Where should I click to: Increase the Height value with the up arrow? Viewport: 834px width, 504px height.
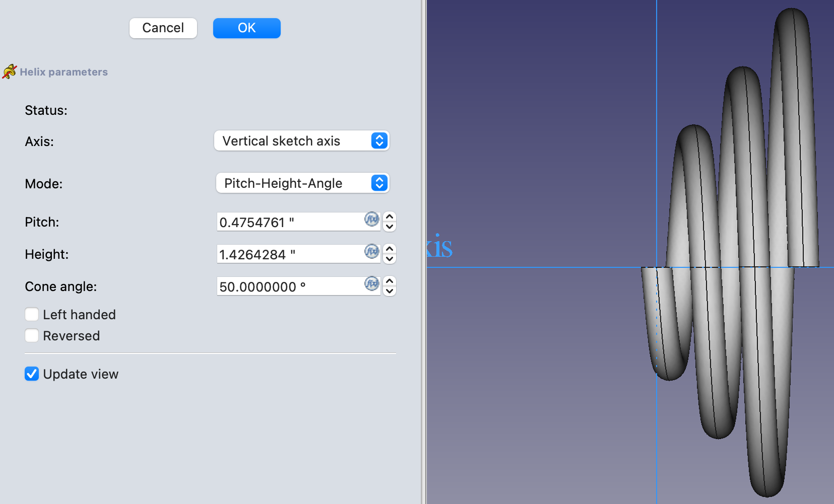390,249
